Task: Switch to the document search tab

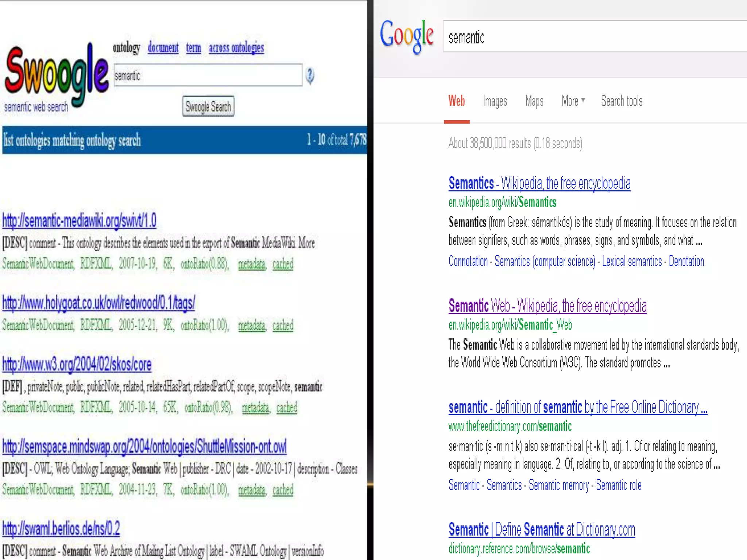Action: coord(163,47)
